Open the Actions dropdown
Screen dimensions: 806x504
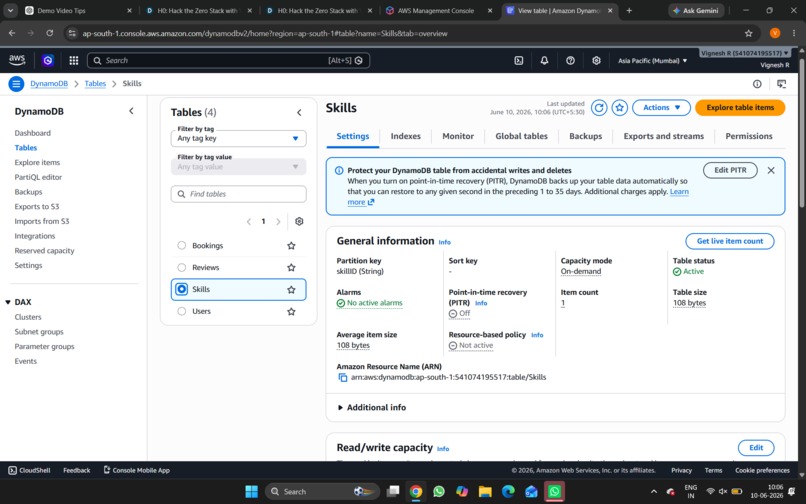tap(661, 107)
